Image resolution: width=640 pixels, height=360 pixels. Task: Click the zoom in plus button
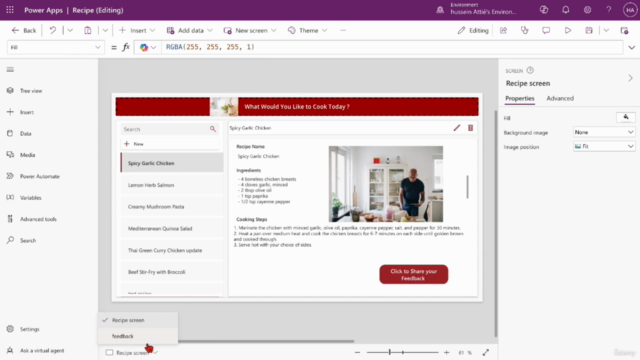click(446, 352)
